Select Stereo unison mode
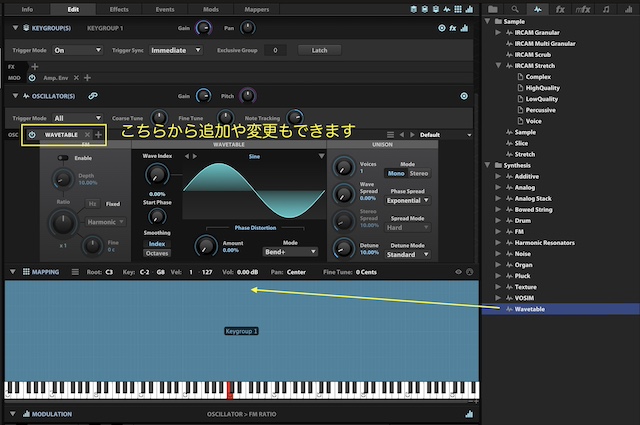 (420, 173)
